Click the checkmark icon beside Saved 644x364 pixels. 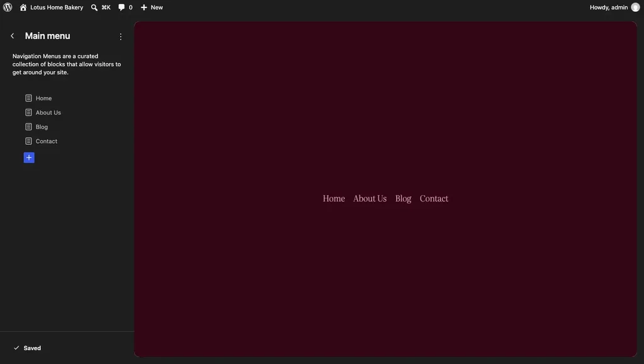point(16,348)
